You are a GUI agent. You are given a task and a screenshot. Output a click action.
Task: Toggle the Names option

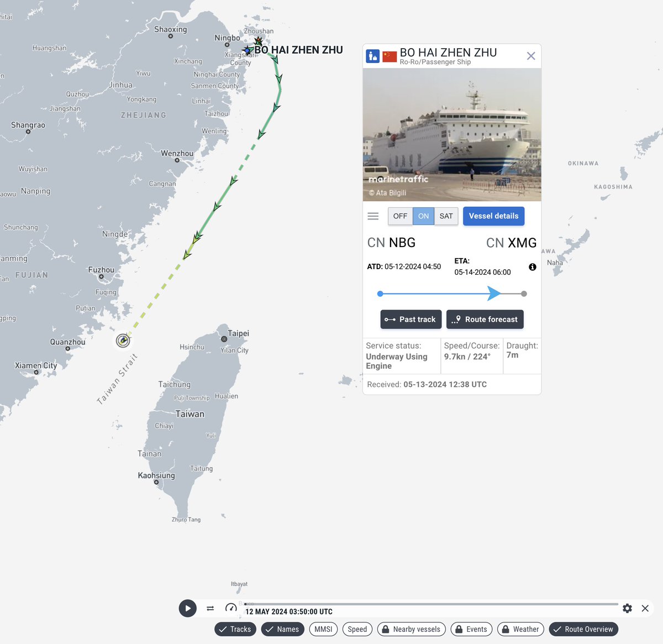[282, 629]
